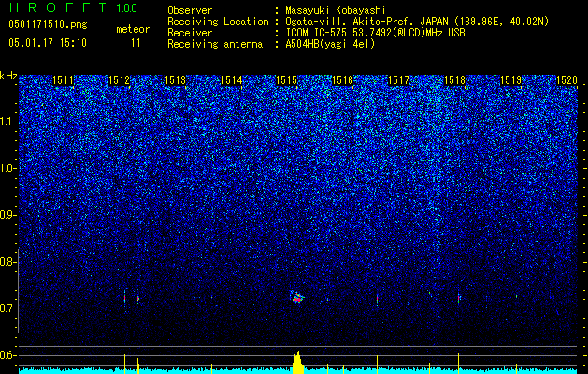588x374 pixels.
Task: Select observer name Masayuki Kobayashi
Action: 336,10
